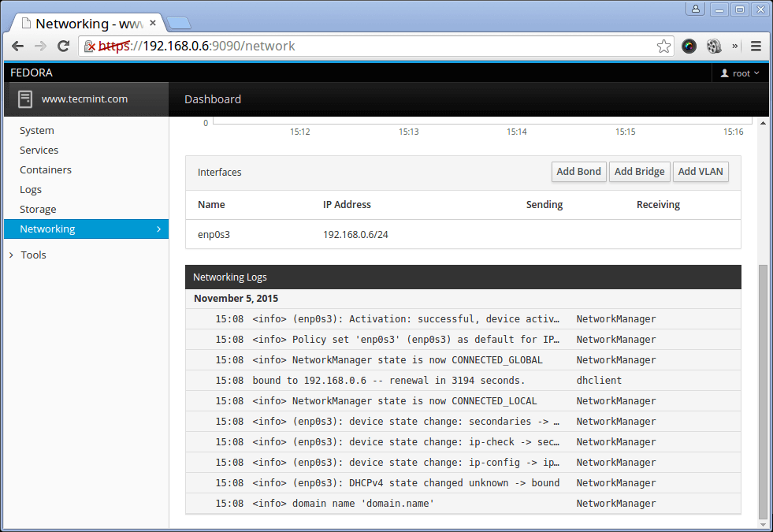Open the Services sidebar item

click(39, 150)
